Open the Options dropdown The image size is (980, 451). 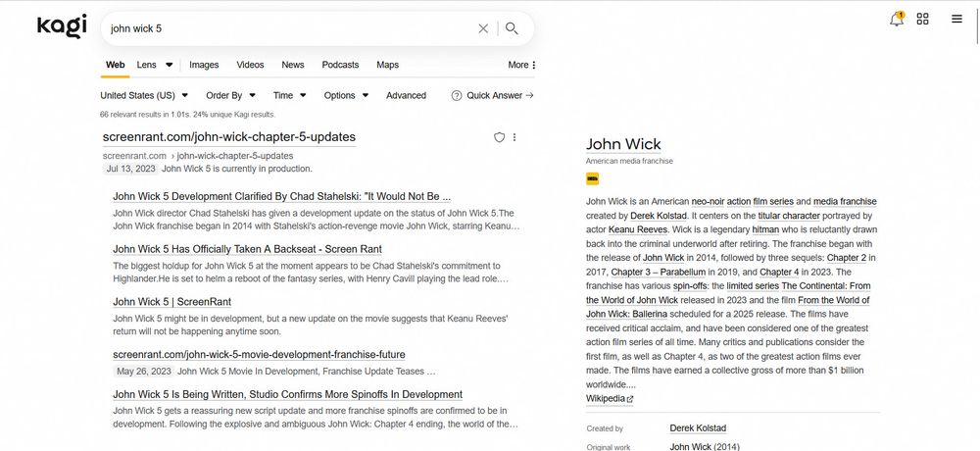pyautogui.click(x=346, y=96)
